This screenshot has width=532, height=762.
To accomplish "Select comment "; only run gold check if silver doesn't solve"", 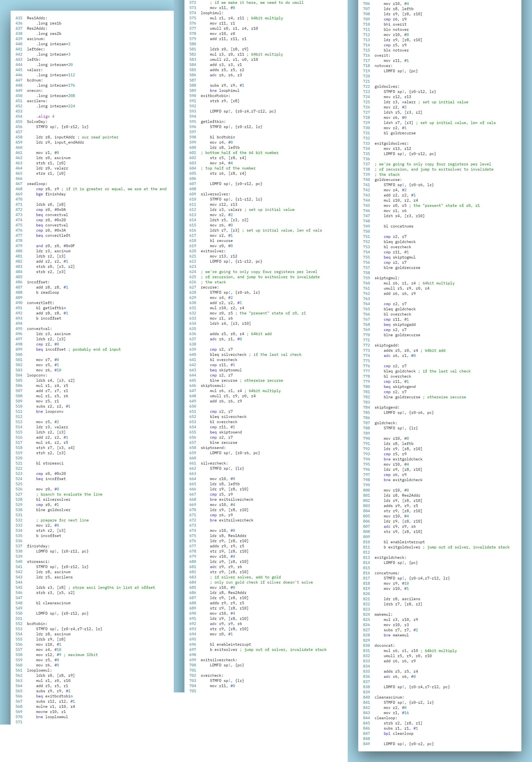I will (262, 582).
